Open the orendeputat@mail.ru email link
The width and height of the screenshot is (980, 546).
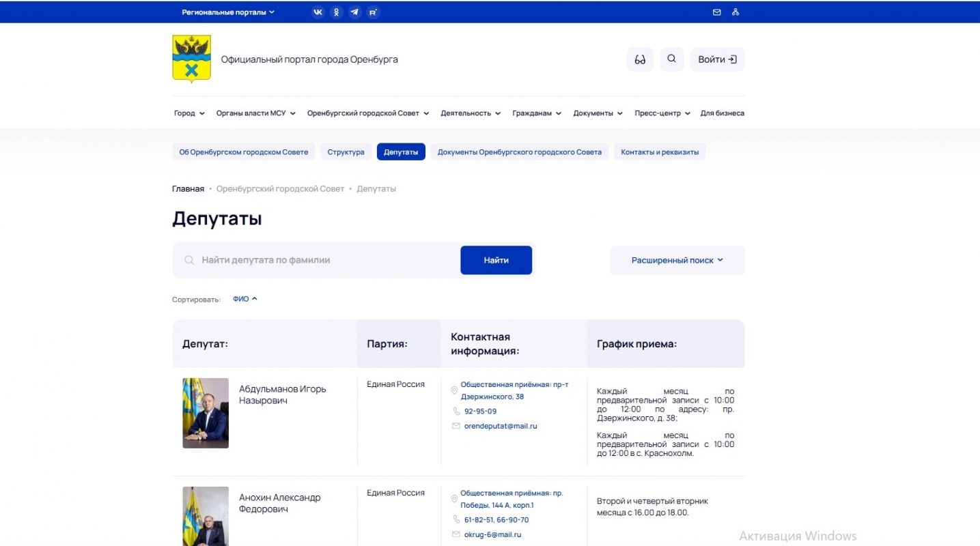[x=501, y=426]
